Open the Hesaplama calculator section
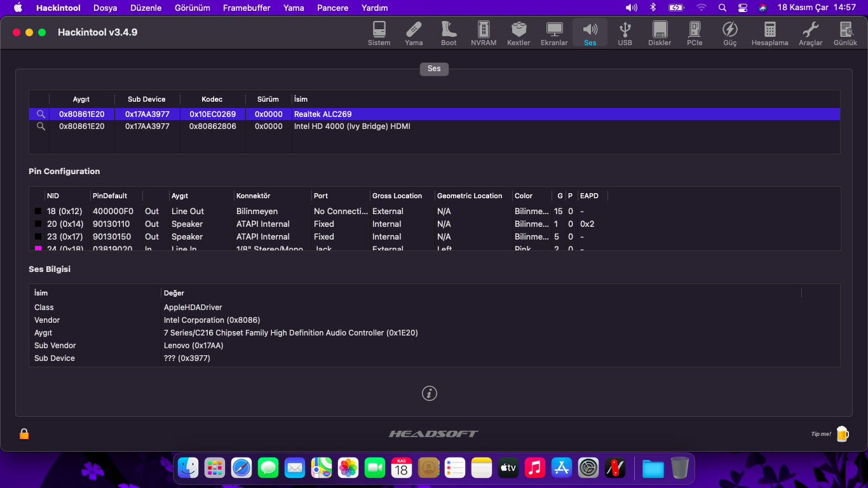Viewport: 868px width, 488px height. click(x=770, y=33)
